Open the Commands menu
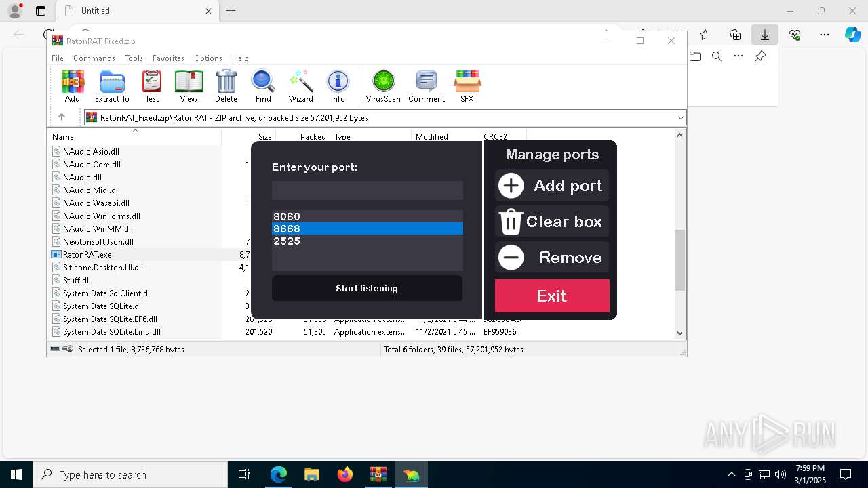This screenshot has width=868, height=488. pyautogui.click(x=94, y=58)
